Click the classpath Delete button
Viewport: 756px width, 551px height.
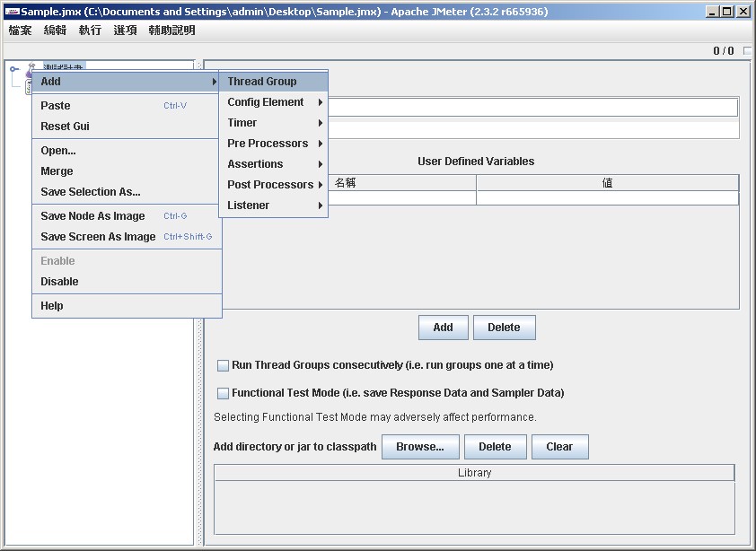[495, 447]
